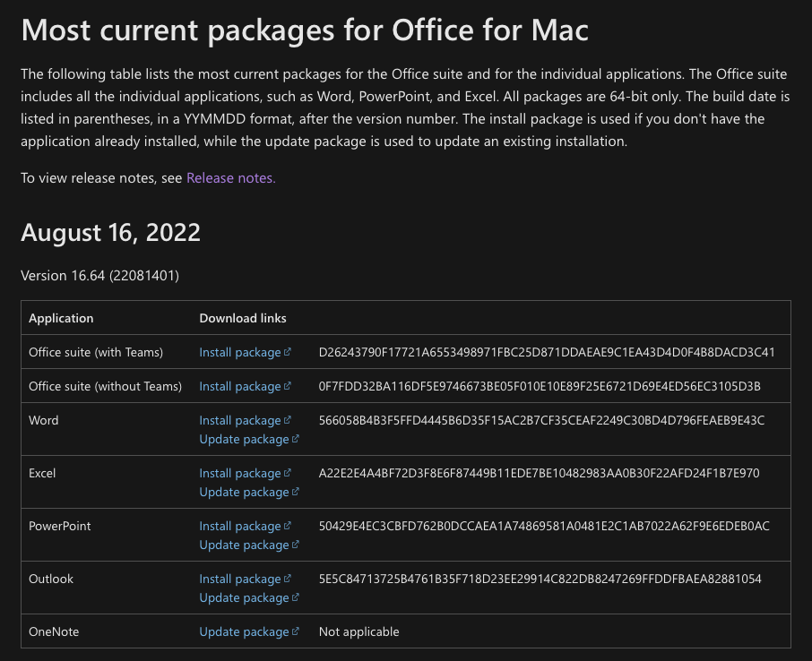
Task: Click external-link icon beside Word Install package
Action: pos(288,420)
